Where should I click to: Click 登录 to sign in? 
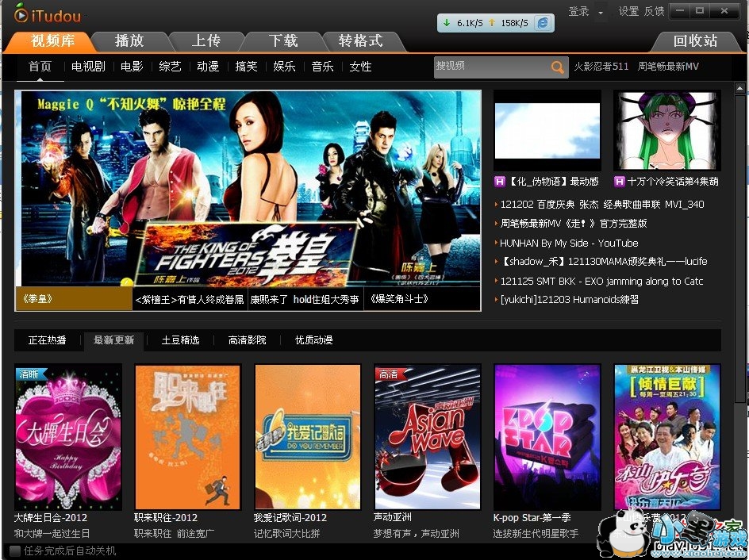coord(579,11)
